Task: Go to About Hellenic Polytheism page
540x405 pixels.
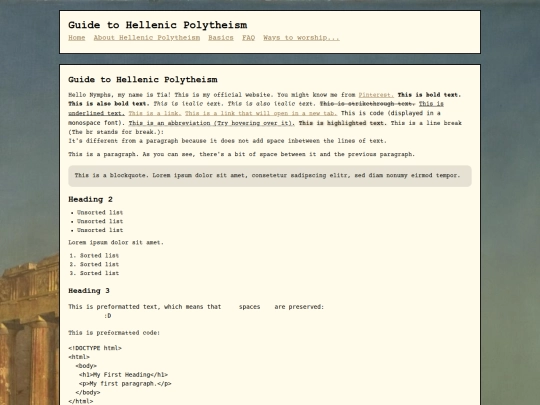Action: click(x=147, y=38)
